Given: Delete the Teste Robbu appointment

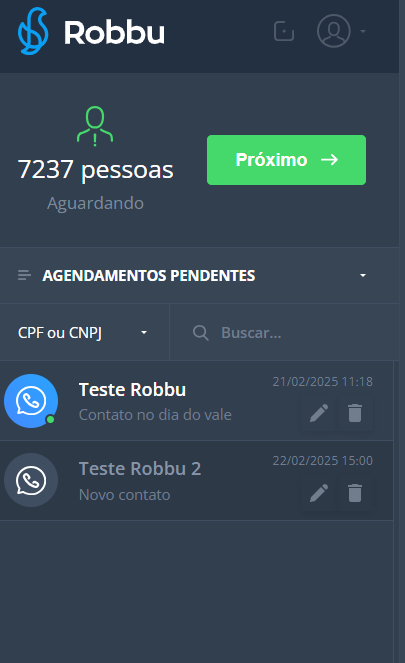Looking at the screenshot, I should 355,413.
